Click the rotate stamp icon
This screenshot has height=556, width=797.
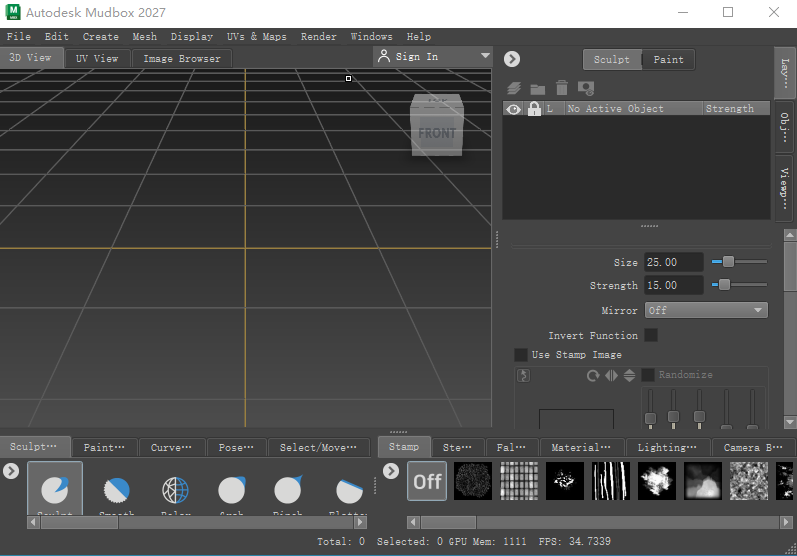point(593,376)
